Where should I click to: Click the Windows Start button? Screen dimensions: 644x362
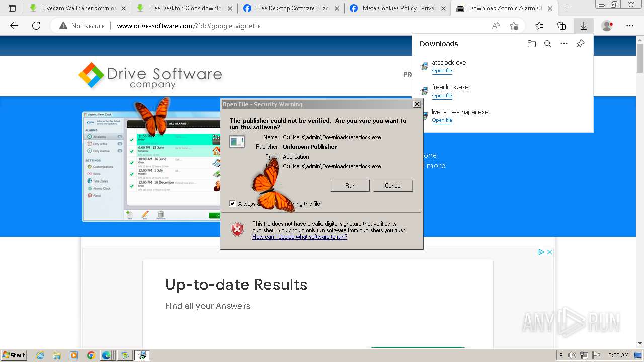click(x=14, y=355)
